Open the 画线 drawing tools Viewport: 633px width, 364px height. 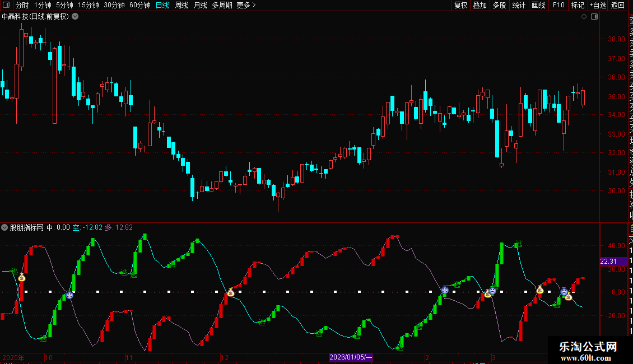tap(538, 5)
